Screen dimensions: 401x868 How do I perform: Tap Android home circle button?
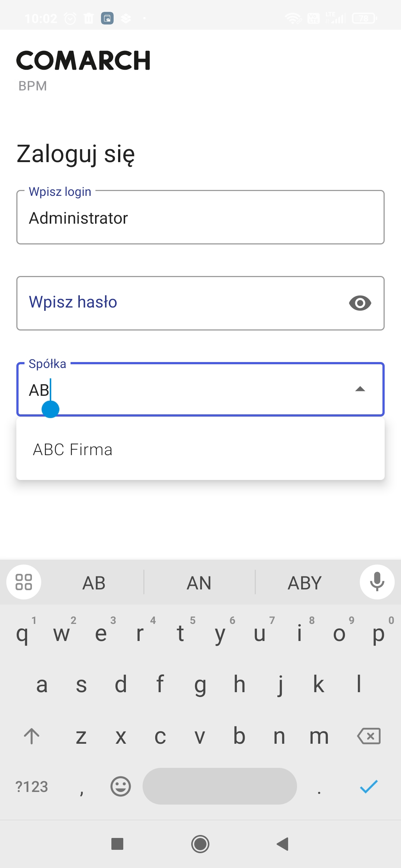(x=200, y=844)
